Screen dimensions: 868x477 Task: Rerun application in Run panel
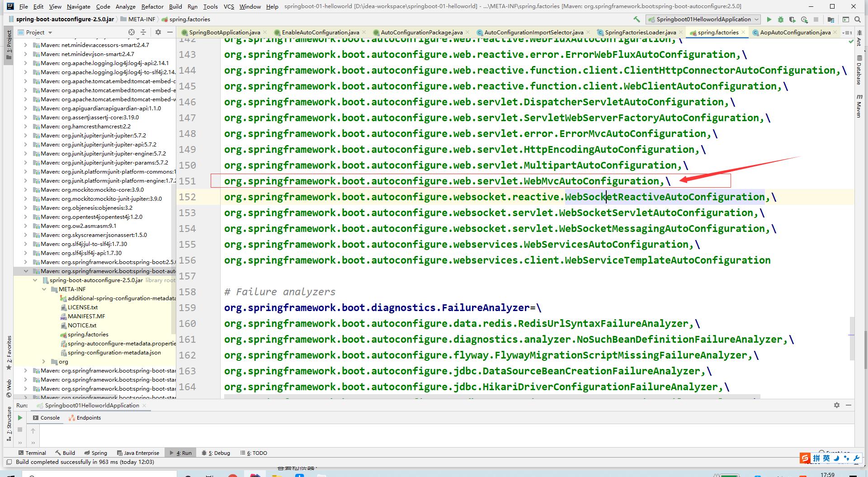(x=20, y=418)
